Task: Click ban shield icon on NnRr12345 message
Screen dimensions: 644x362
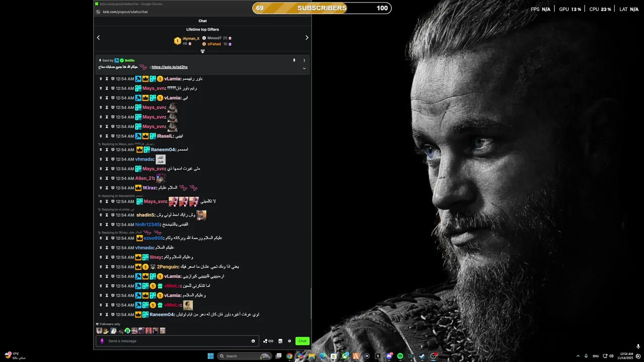Action: pyautogui.click(x=113, y=225)
